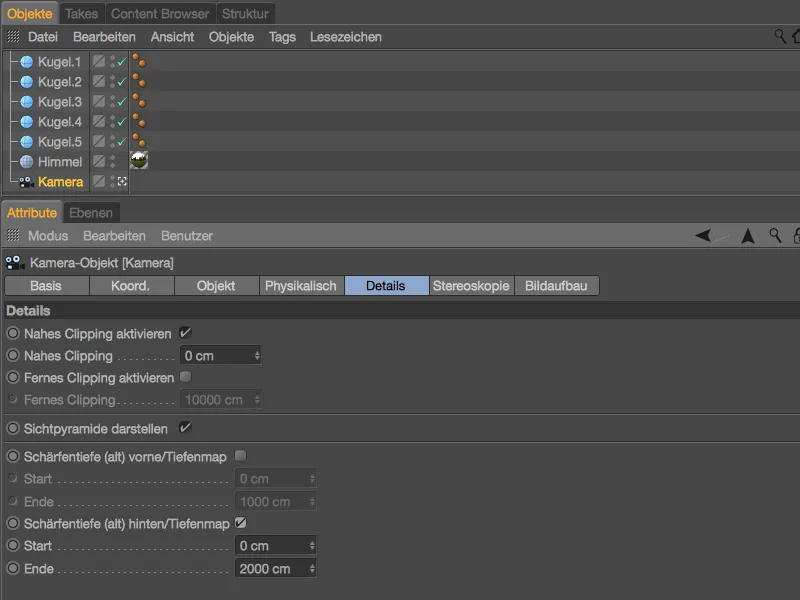Open the Modus menu

click(48, 236)
